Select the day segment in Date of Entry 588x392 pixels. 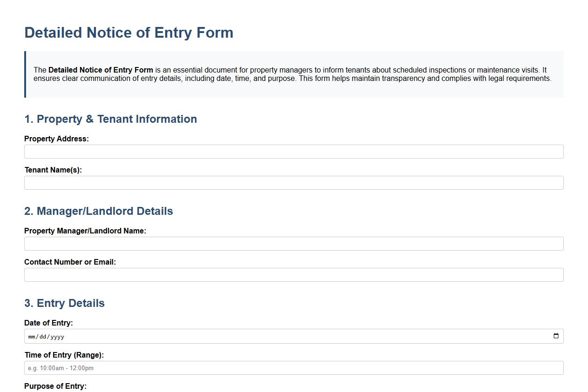point(42,336)
